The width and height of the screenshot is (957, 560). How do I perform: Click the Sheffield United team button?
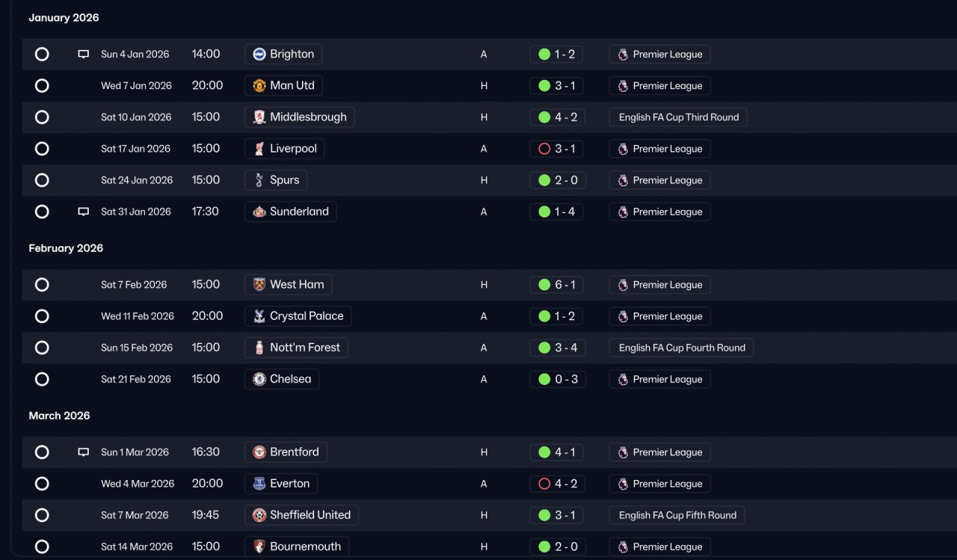[x=302, y=514]
